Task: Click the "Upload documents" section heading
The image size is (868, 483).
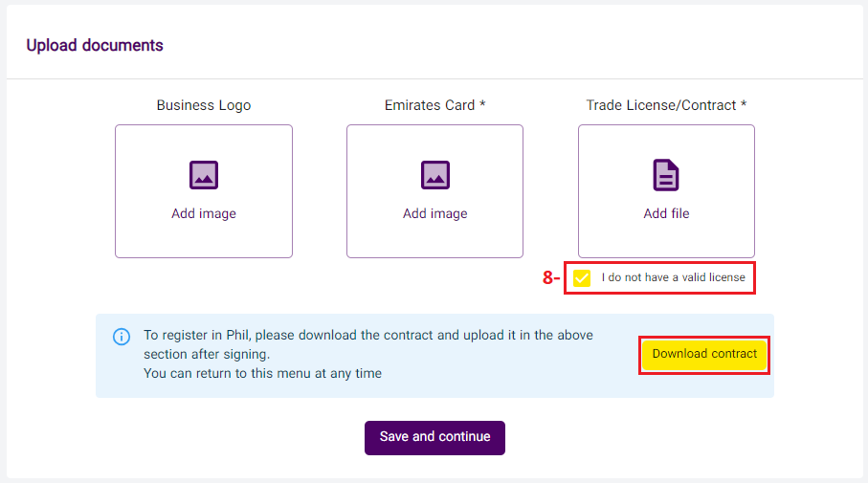Action: [x=95, y=45]
